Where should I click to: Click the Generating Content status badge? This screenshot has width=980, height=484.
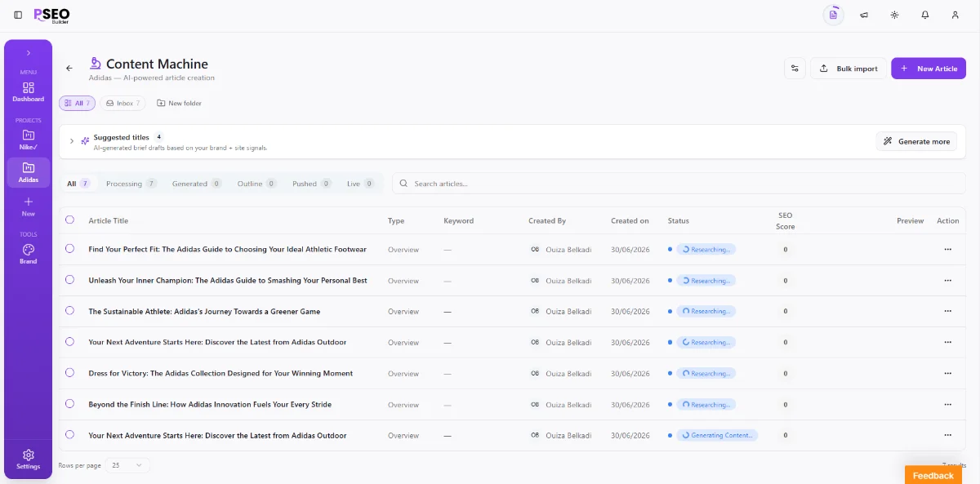coord(717,436)
